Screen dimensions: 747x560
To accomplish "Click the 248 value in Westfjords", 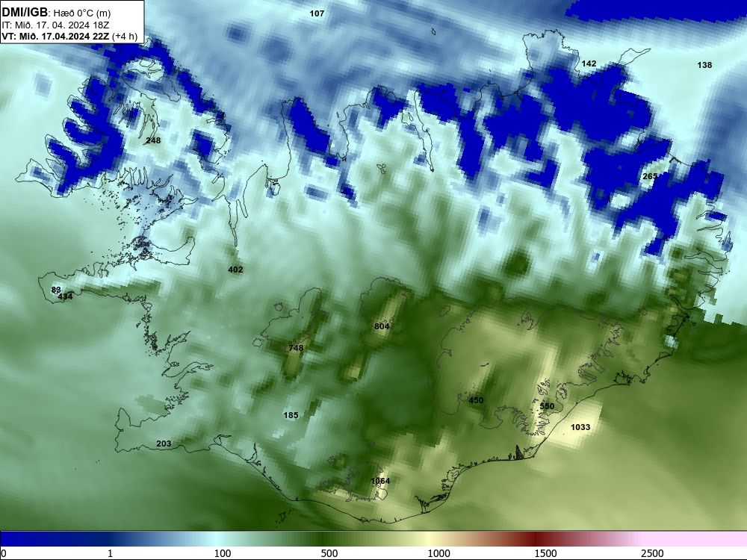I will pos(153,140).
